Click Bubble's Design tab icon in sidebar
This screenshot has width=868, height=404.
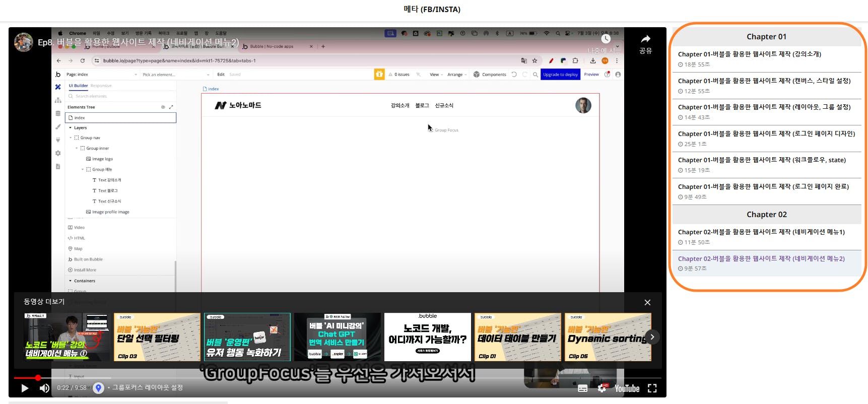(x=58, y=87)
